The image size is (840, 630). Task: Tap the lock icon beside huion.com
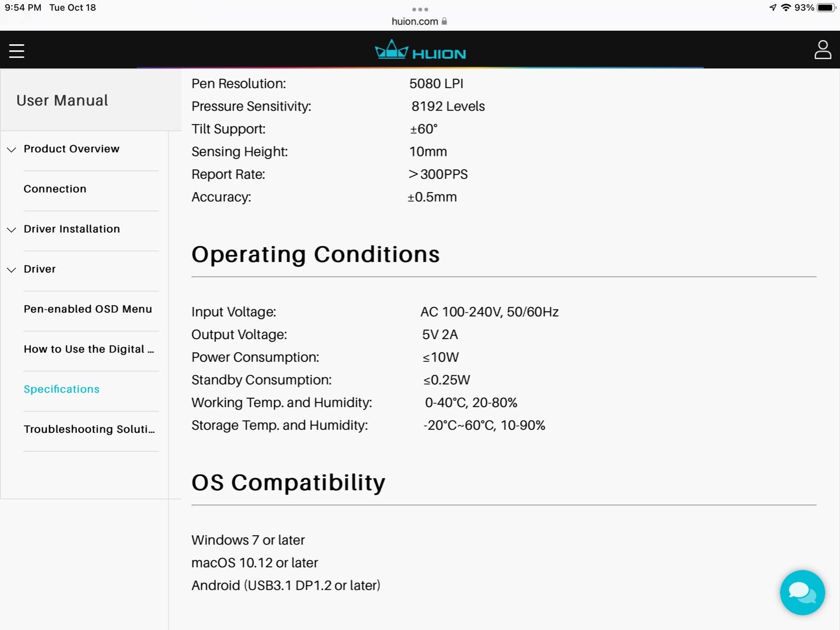[444, 21]
